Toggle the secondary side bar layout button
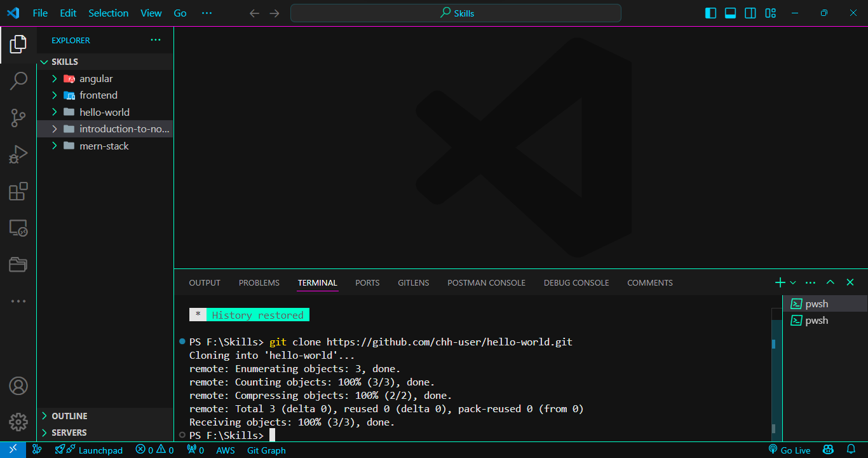Image resolution: width=868 pixels, height=458 pixels. point(750,13)
